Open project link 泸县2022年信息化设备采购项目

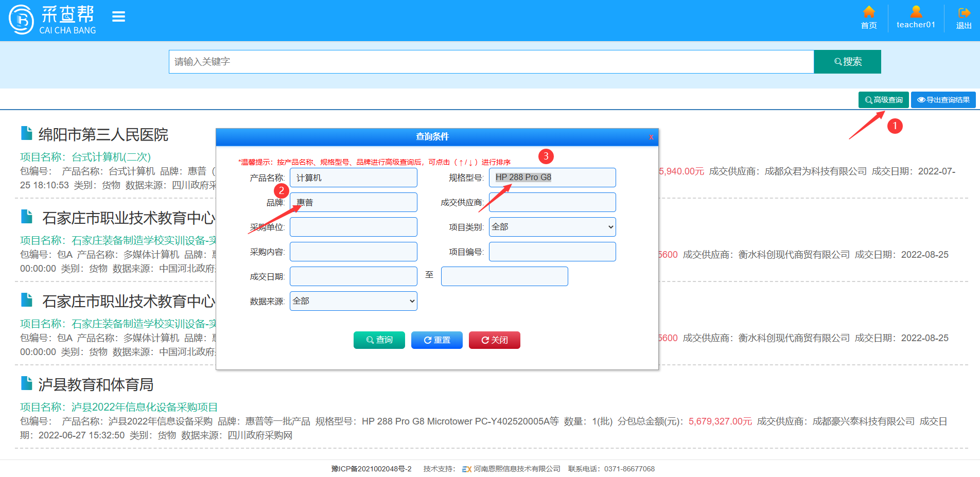point(145,407)
